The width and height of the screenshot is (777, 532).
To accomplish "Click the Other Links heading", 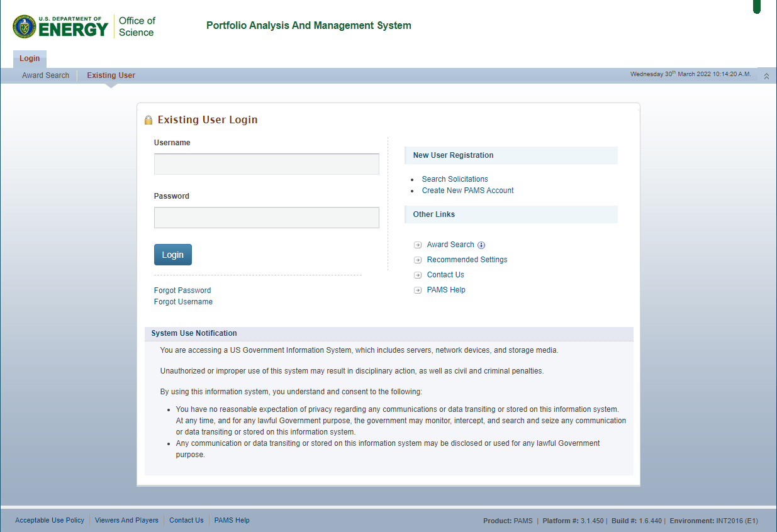I will (x=434, y=214).
